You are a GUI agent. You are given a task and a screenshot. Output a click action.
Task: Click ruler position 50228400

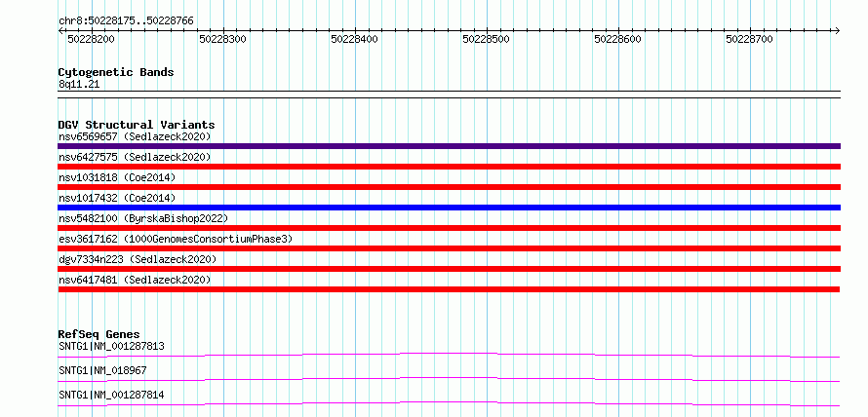pyautogui.click(x=354, y=39)
